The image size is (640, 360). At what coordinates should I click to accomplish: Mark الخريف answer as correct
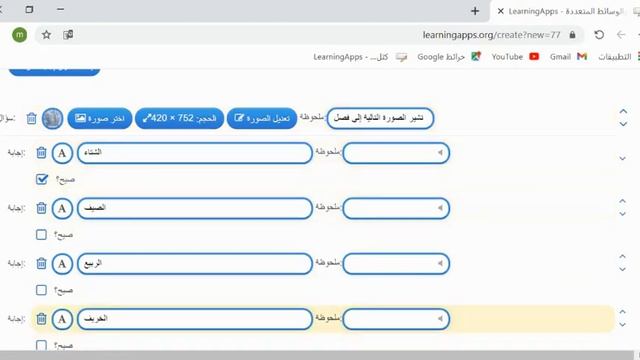click(41, 345)
